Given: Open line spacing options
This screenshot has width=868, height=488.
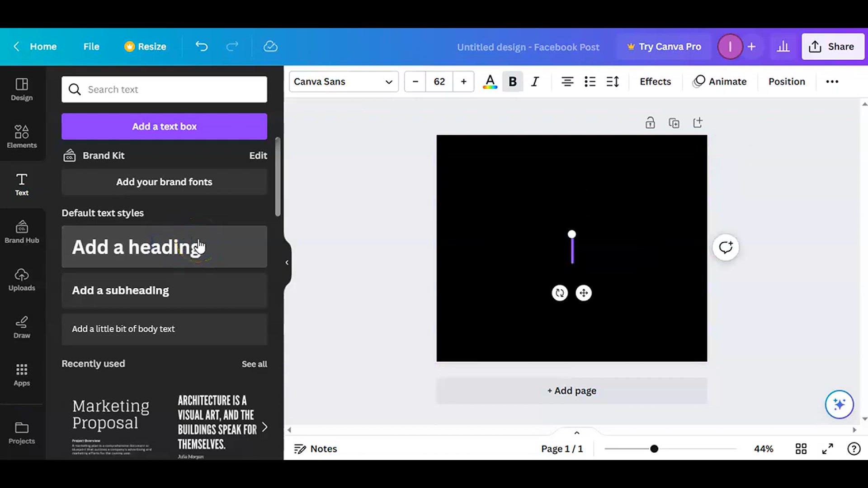Looking at the screenshot, I should [x=613, y=82].
